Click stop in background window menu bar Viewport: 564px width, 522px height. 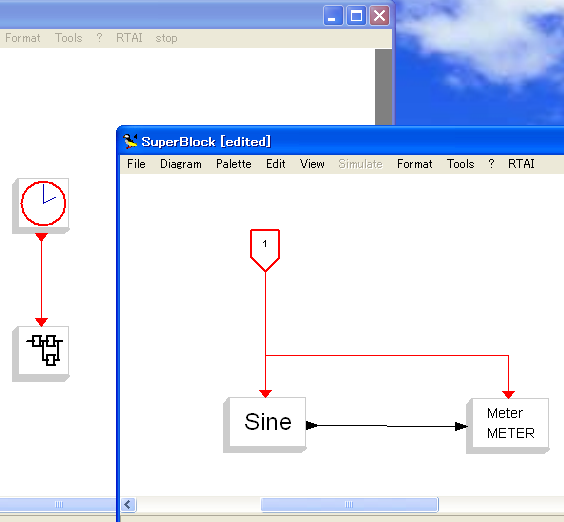166,38
